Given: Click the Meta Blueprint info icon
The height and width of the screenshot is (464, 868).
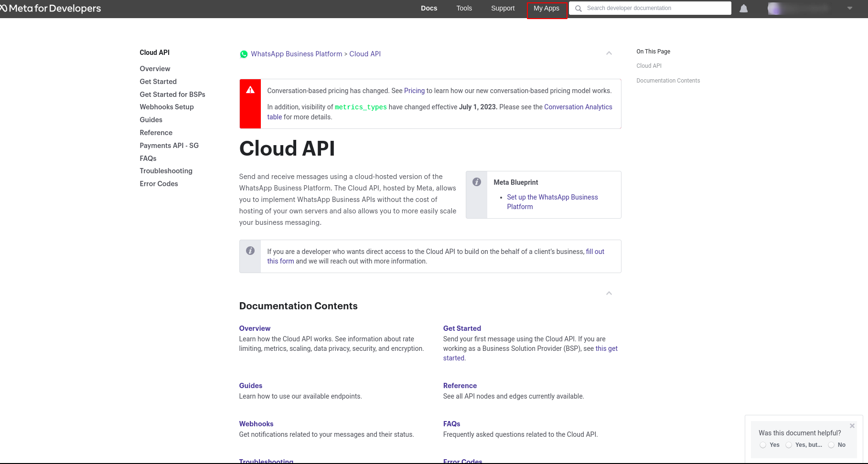Looking at the screenshot, I should [x=477, y=182].
